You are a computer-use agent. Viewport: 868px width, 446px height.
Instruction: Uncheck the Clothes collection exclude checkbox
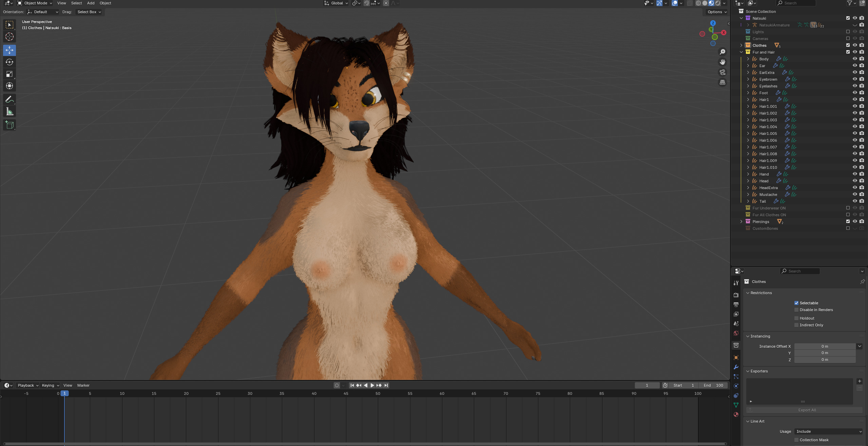tap(848, 45)
